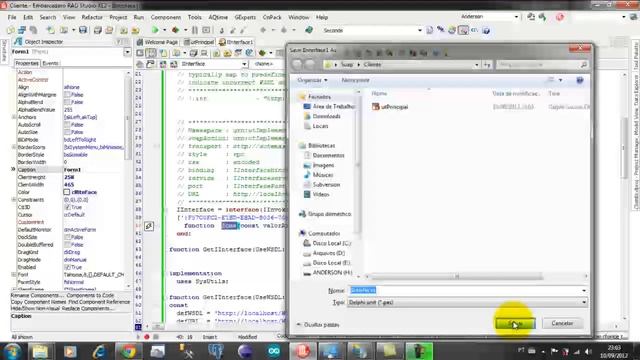Open the Nome filename history dropdown

584,290
